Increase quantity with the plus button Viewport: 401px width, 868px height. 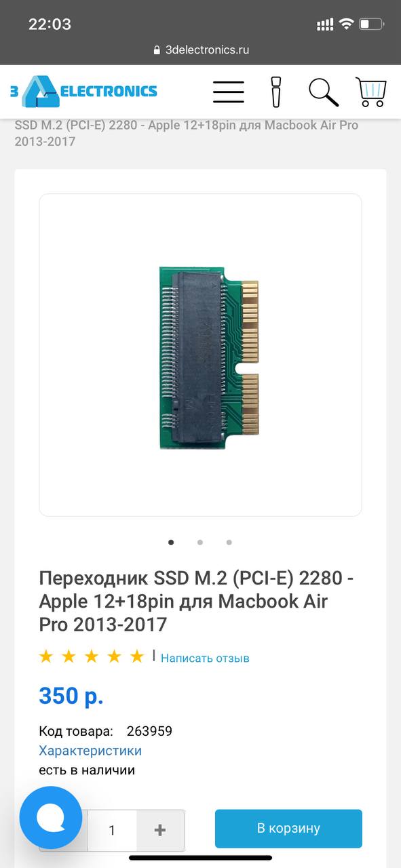(x=160, y=830)
